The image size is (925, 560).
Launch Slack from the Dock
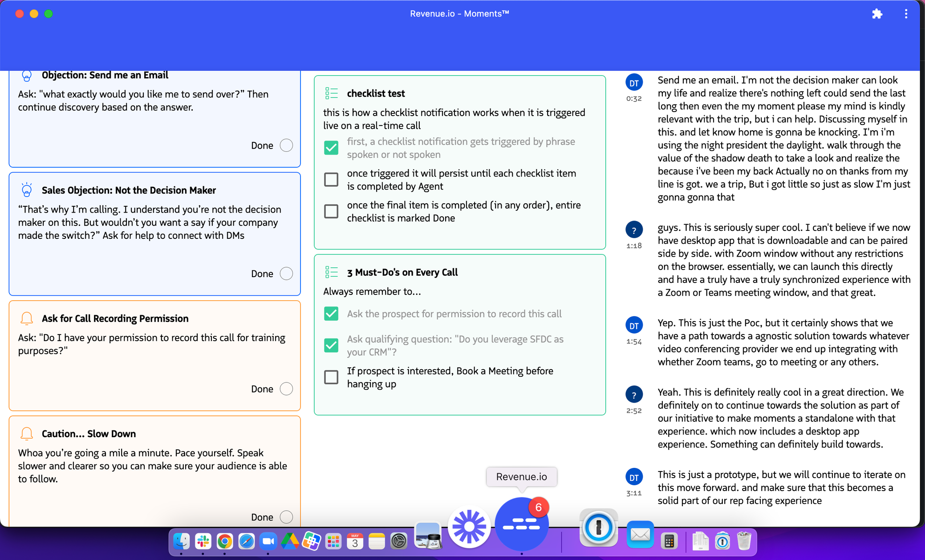click(x=203, y=541)
